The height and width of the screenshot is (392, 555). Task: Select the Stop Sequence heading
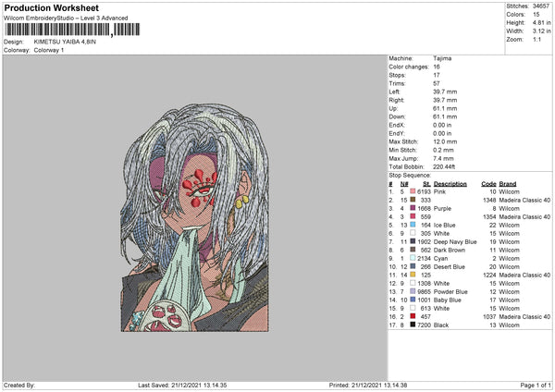tap(410, 175)
